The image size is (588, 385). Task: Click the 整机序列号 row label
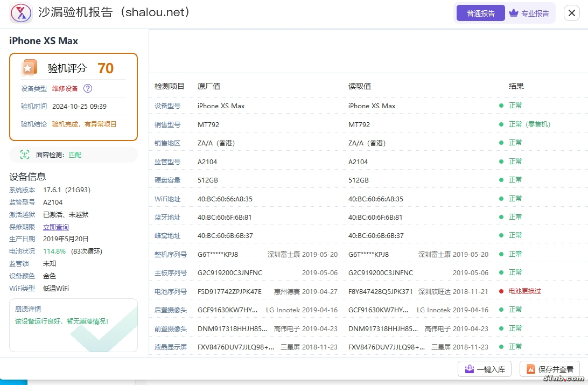(x=171, y=254)
